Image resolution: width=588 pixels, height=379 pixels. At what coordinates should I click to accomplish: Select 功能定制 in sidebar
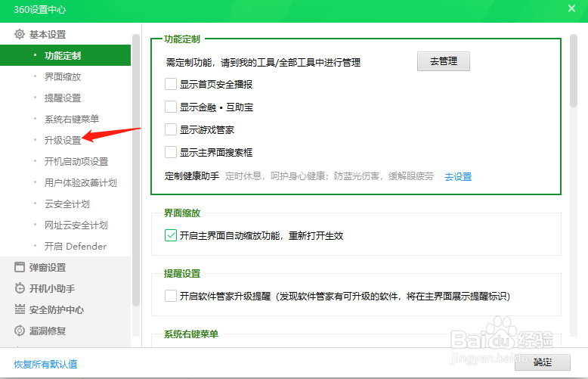[65, 55]
